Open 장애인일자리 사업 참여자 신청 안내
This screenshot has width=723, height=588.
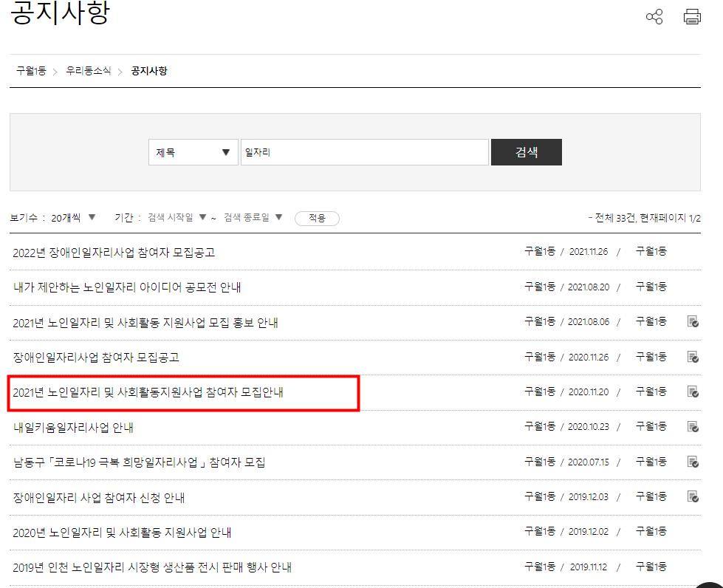(x=99, y=498)
